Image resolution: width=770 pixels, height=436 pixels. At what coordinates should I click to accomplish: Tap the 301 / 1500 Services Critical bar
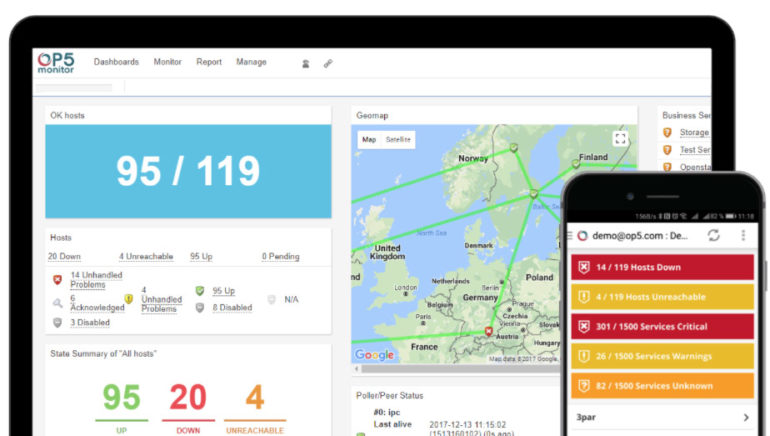[x=662, y=327]
